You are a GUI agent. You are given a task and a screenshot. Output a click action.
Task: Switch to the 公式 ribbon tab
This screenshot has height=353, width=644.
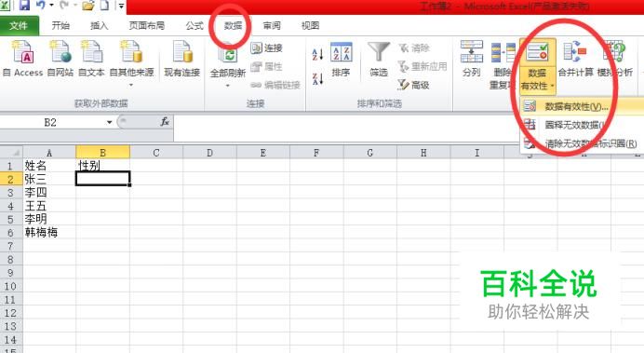pos(195,25)
